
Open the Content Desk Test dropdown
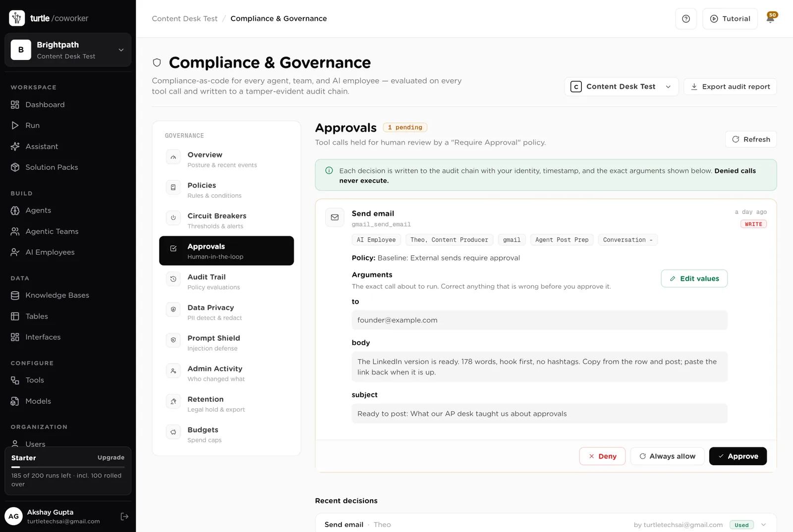pyautogui.click(x=622, y=87)
